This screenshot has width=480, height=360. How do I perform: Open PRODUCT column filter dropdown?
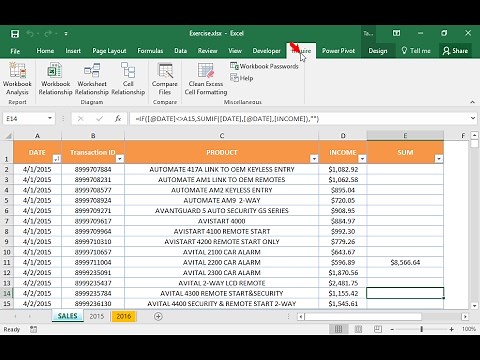314,159
